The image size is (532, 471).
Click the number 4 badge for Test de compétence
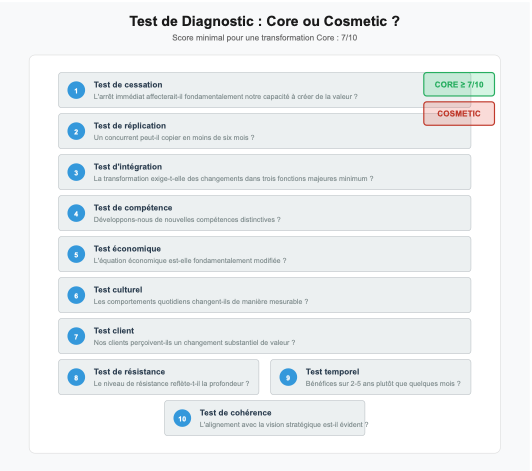click(76, 213)
